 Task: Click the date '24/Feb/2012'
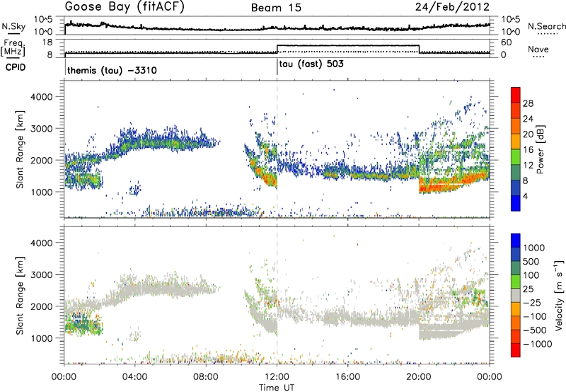[x=452, y=6]
